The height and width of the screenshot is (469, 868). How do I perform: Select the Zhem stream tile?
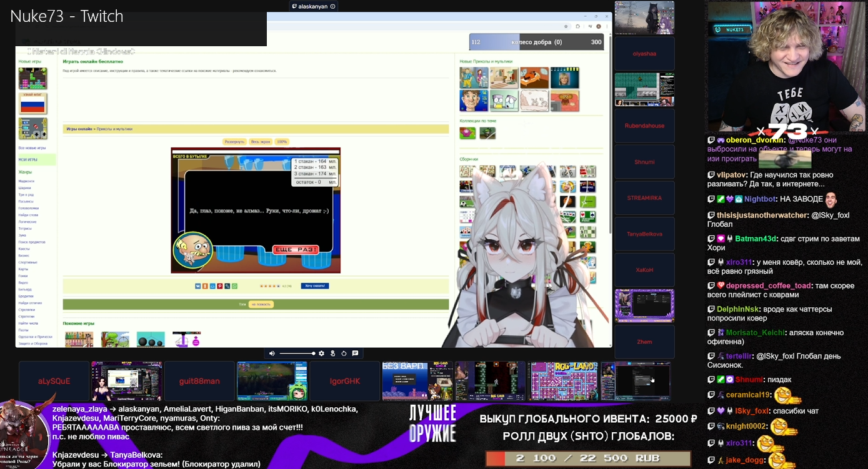[x=644, y=342]
